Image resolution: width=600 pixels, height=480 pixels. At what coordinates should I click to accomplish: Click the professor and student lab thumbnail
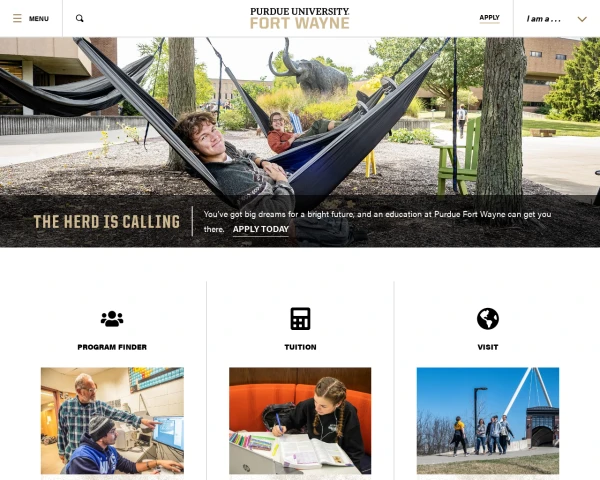[112, 421]
